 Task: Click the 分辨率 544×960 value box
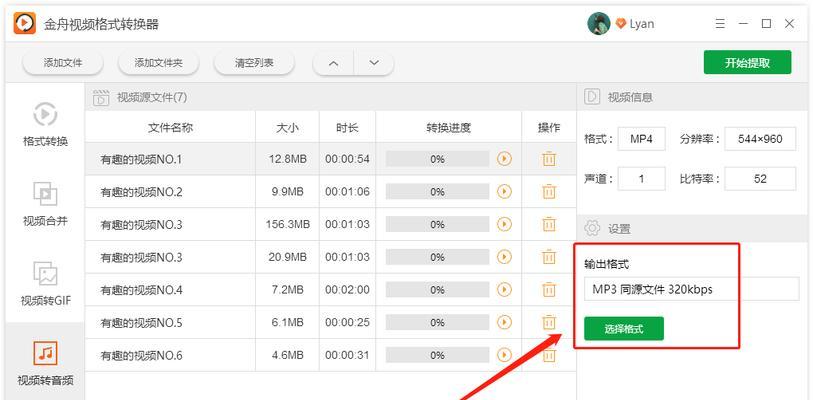(760, 139)
